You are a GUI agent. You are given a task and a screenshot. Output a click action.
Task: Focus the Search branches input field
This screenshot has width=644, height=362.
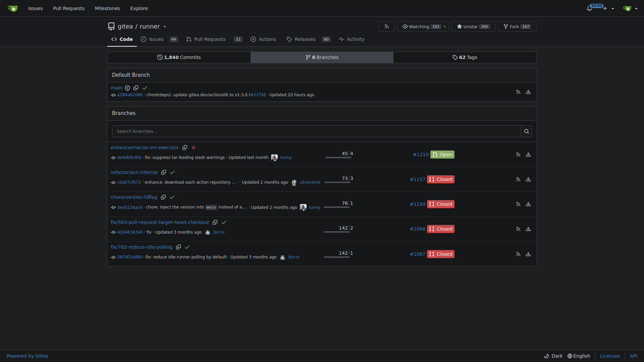coord(316,131)
